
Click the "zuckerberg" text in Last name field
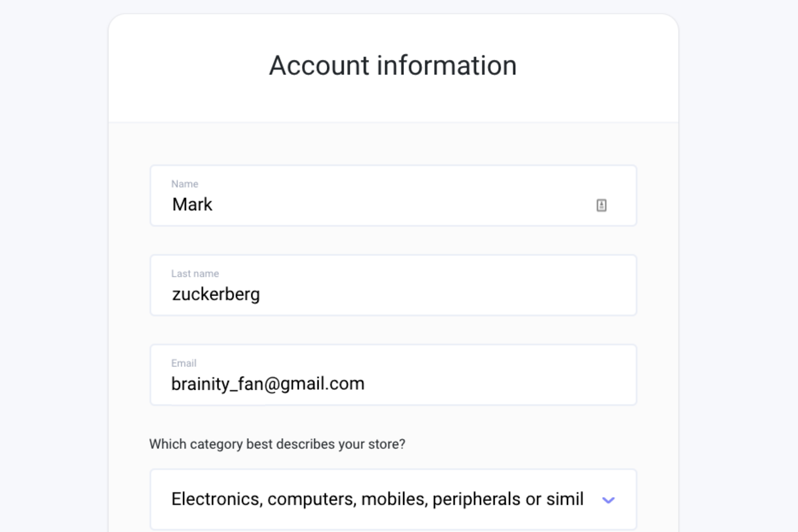[x=215, y=294]
